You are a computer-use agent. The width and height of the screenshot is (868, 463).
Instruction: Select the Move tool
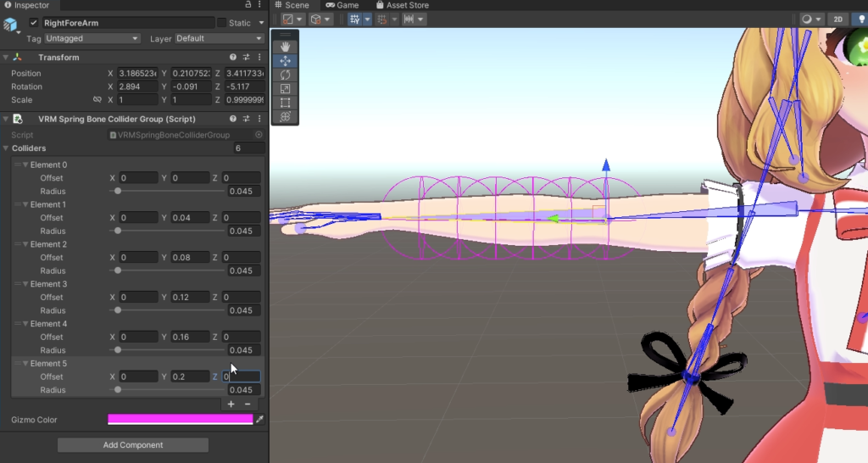coord(285,61)
